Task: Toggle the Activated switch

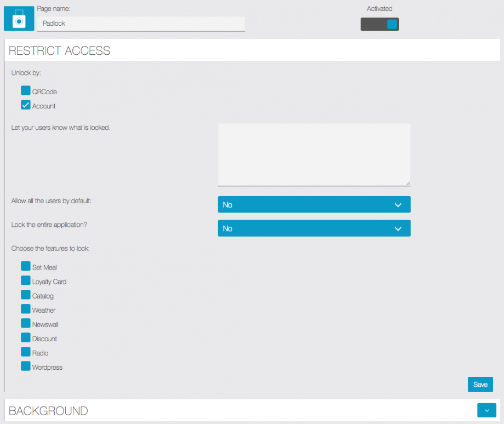Action: pyautogui.click(x=379, y=24)
